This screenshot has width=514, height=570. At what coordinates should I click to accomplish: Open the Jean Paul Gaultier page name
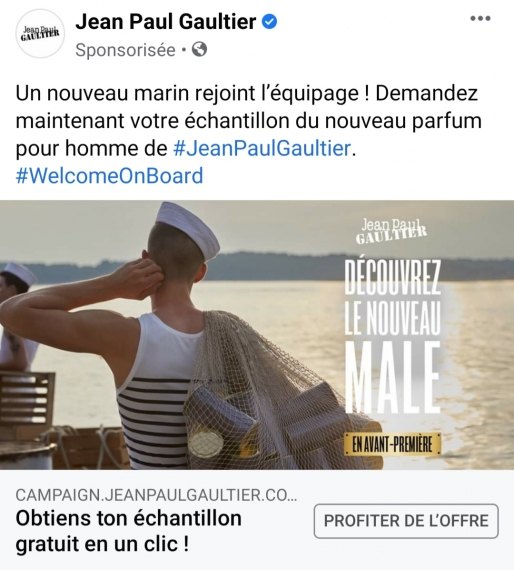166,21
